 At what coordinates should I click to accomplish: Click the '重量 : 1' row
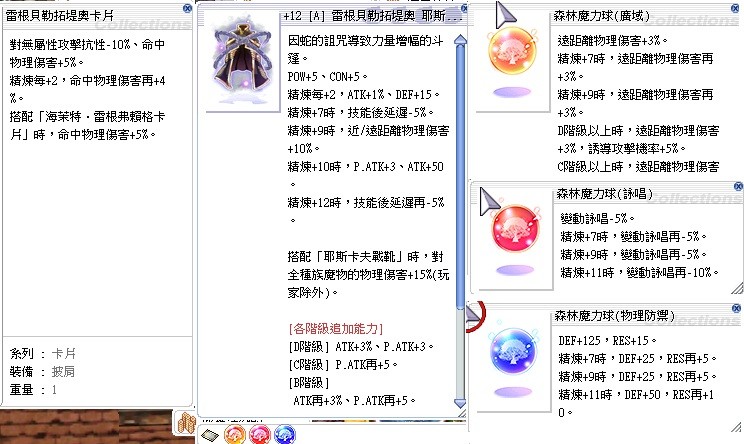click(x=33, y=390)
